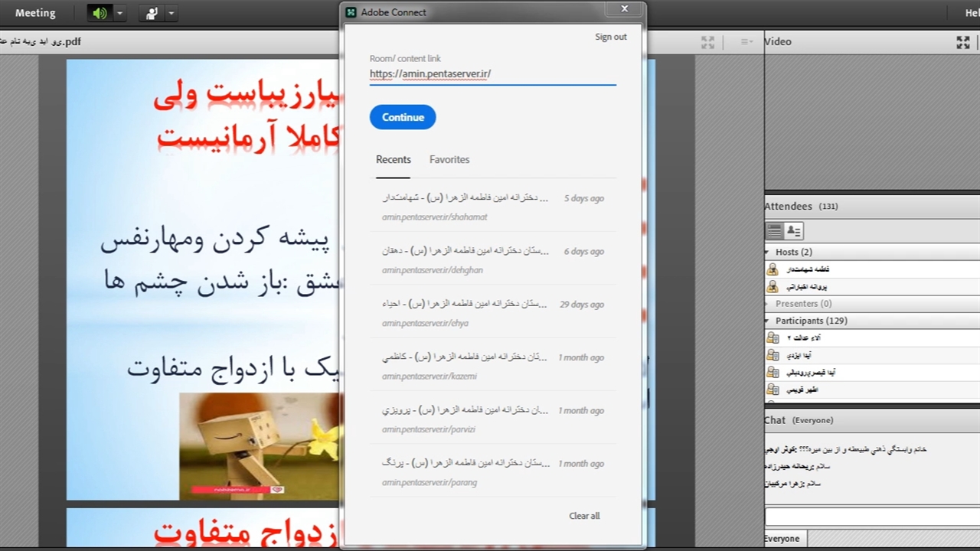Collapse the Hosts (2) group
This screenshot has height=551, width=980.
click(x=768, y=252)
